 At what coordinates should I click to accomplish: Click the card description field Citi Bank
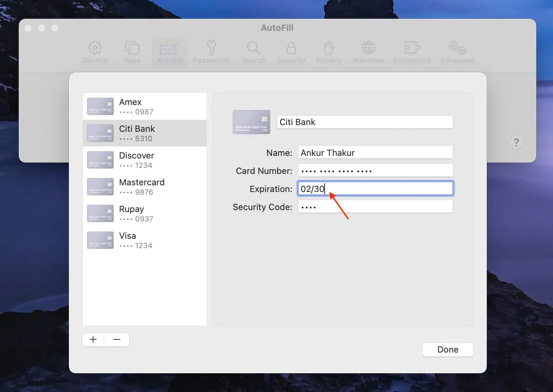365,122
